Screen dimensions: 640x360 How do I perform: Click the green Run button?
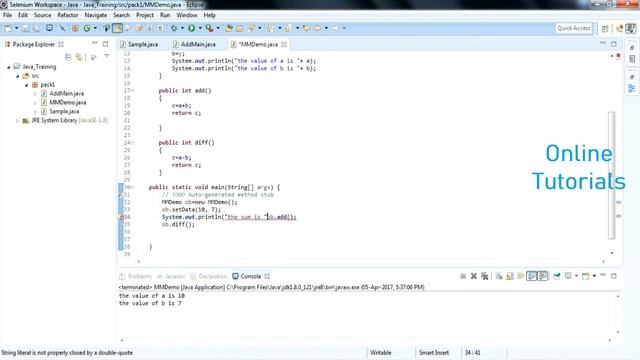pyautogui.click(x=191, y=28)
